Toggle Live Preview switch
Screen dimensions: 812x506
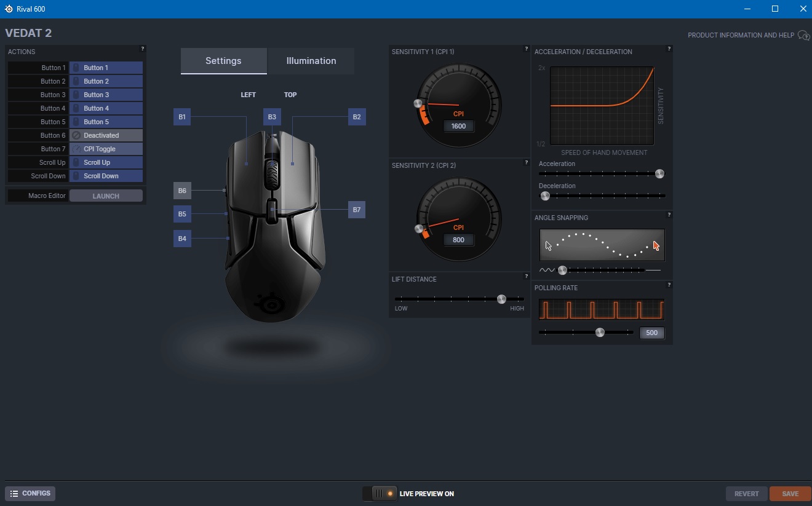[x=380, y=494]
